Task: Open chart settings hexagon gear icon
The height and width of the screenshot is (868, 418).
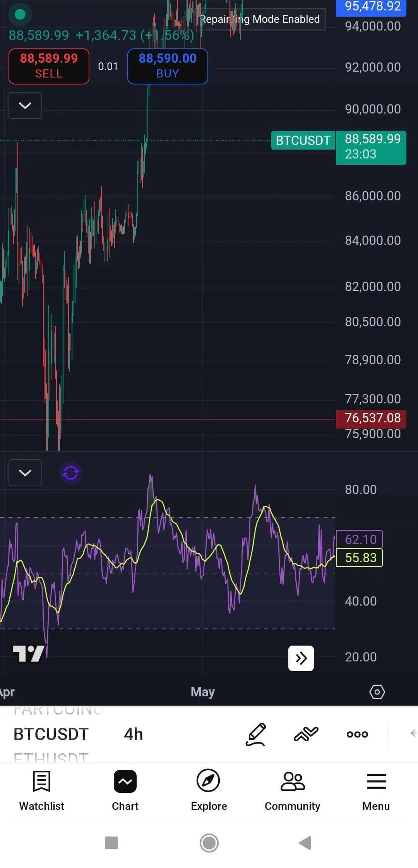Action: click(377, 692)
